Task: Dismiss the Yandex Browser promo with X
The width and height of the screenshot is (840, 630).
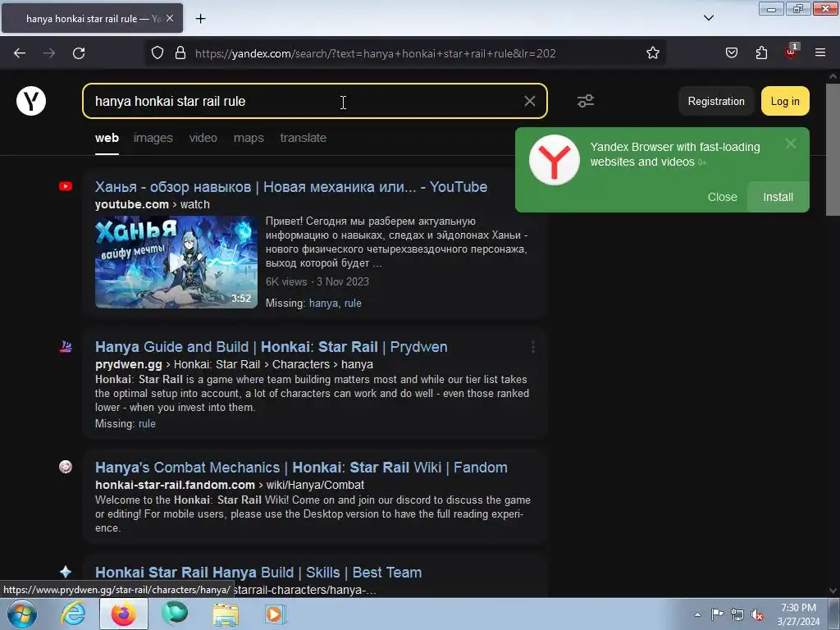Action: 791,144
